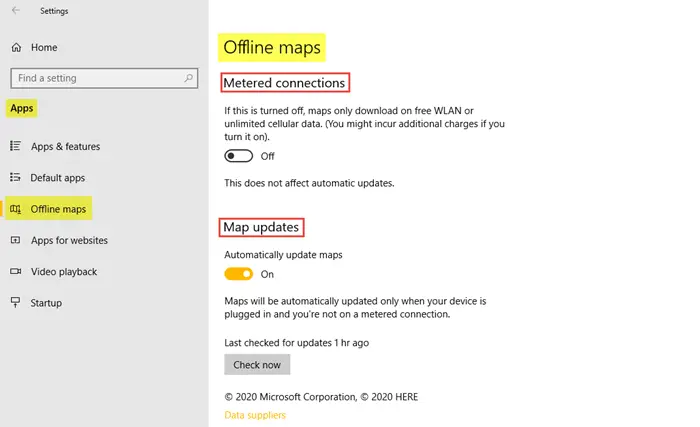700x427 pixels.
Task: Click the Apps & features list icon
Action: pos(15,146)
